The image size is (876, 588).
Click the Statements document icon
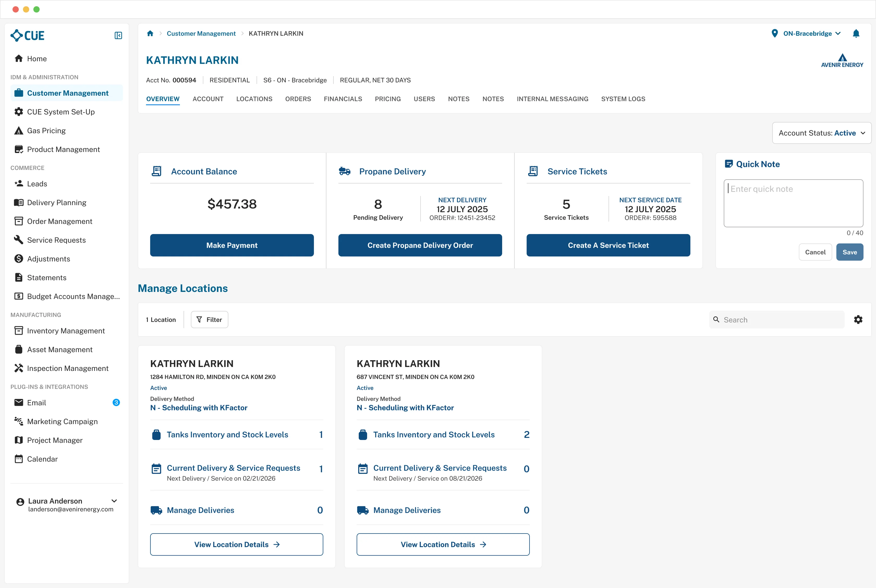click(19, 278)
